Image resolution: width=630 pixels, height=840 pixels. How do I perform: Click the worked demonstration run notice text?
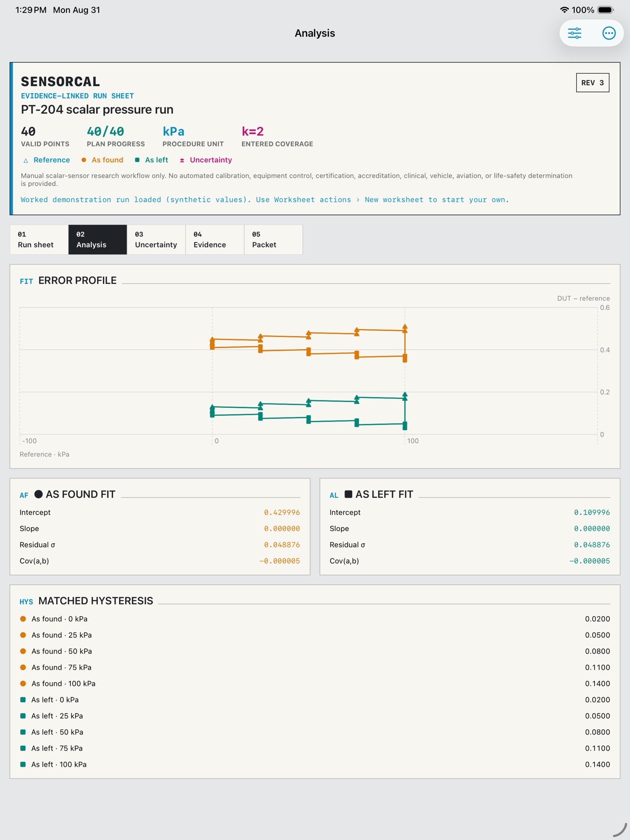[x=265, y=200]
